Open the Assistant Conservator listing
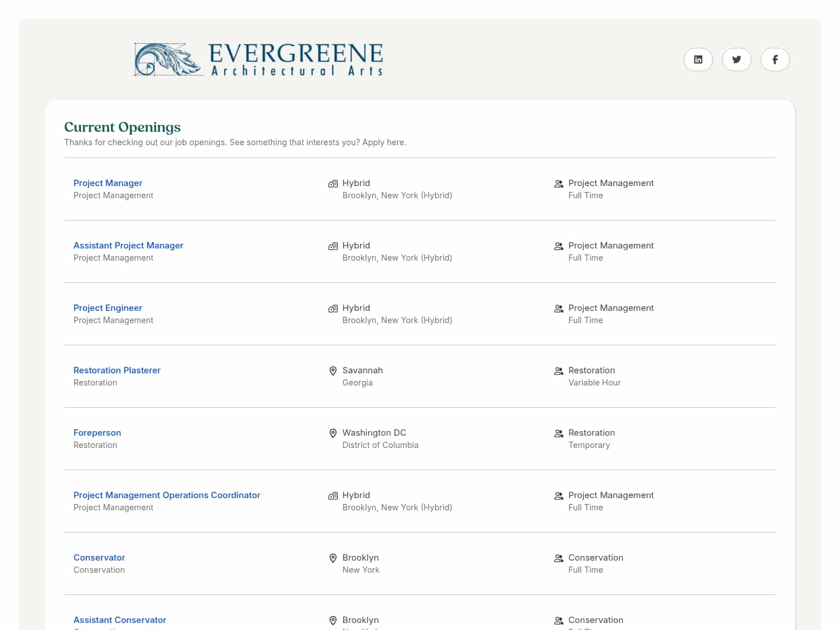The image size is (840, 630). [120, 619]
